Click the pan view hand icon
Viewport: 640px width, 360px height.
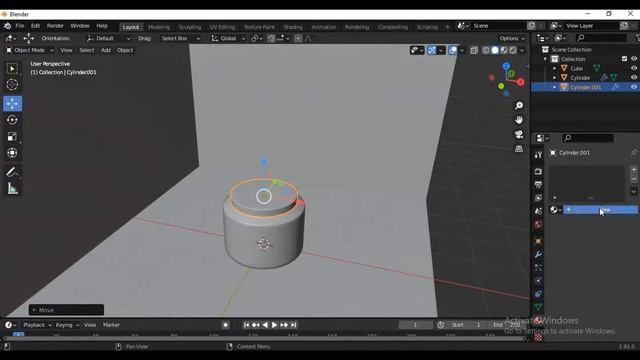[x=519, y=120]
